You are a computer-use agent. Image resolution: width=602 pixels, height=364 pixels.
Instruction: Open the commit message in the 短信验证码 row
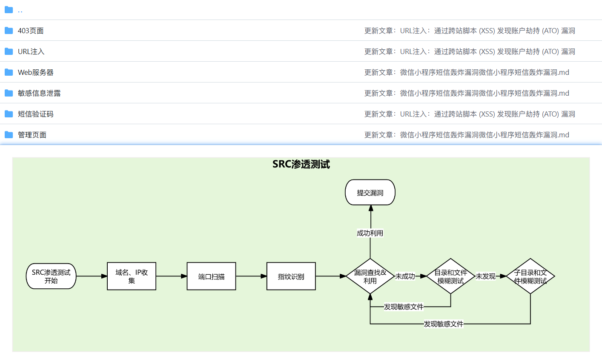tap(470, 114)
